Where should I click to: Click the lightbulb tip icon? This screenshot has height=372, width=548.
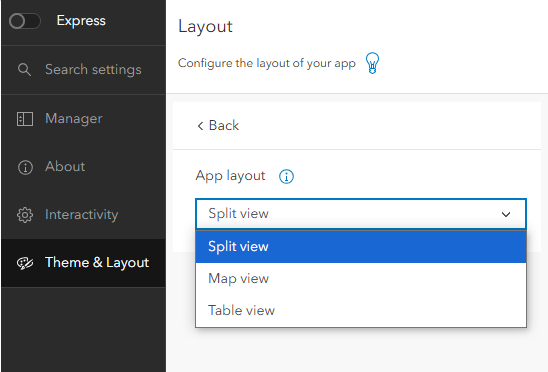372,63
